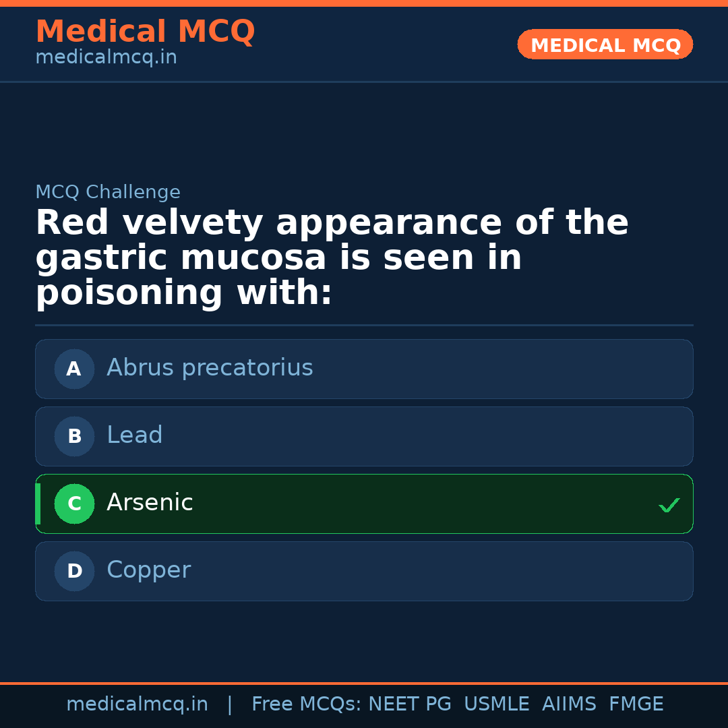Click the USMLE footer text
728x728 pixels.
pos(497,704)
